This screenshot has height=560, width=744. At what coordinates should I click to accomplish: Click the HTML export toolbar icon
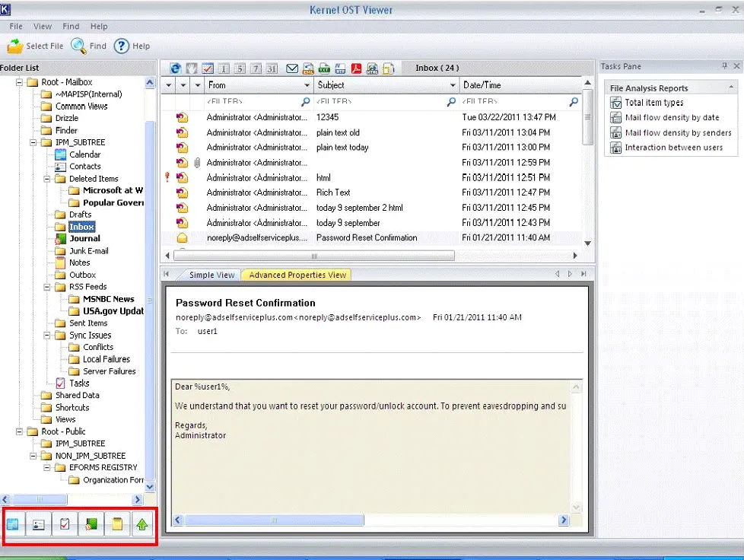(373, 68)
